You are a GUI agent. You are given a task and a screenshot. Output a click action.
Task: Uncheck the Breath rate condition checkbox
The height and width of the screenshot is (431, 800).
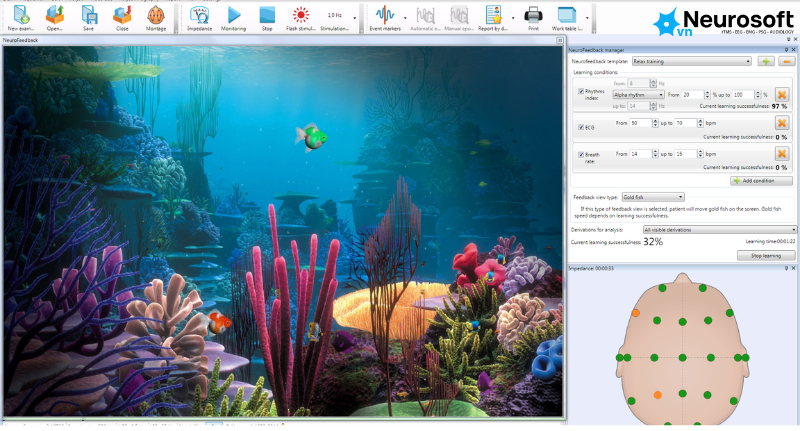581,155
